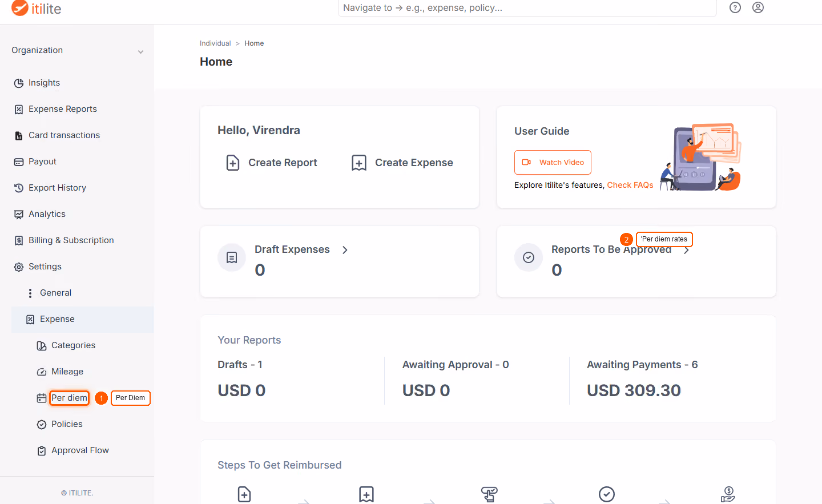Screen dimensions: 822x504
Task: Click the Categories icon in sidebar
Action: (42, 346)
